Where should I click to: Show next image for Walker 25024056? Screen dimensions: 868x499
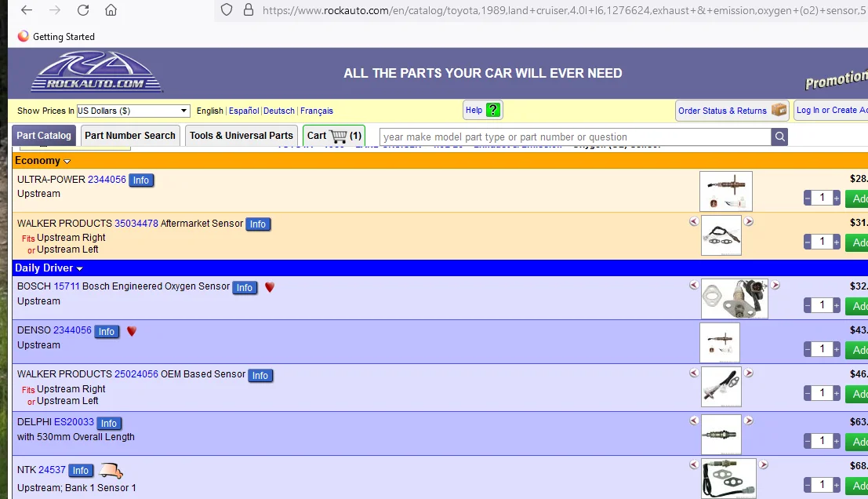pos(749,373)
